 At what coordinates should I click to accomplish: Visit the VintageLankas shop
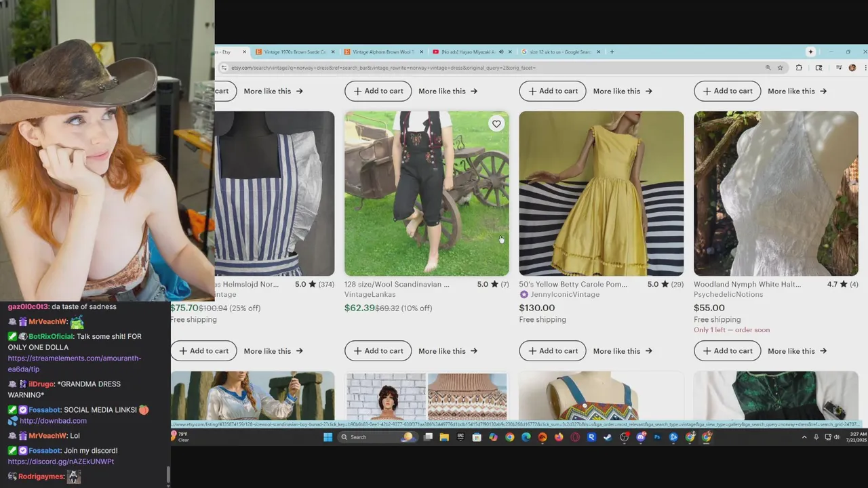coord(370,295)
